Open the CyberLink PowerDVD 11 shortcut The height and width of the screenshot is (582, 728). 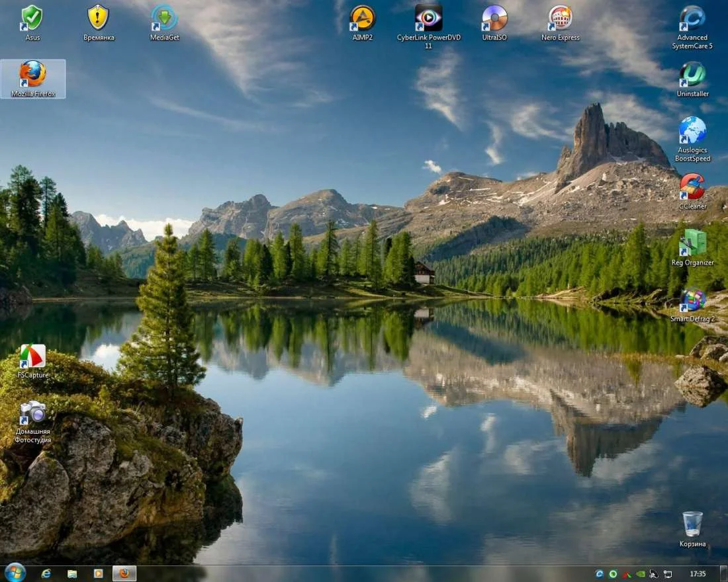pos(429,26)
